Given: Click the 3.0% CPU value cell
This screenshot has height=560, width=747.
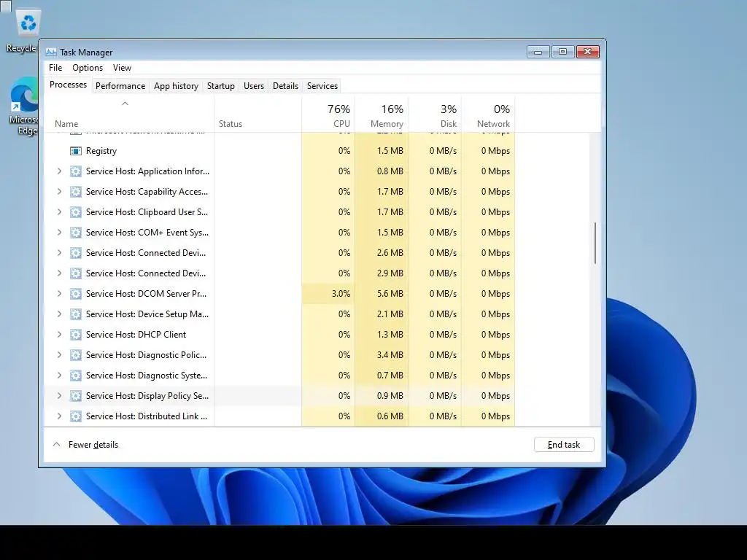Looking at the screenshot, I should [329, 294].
